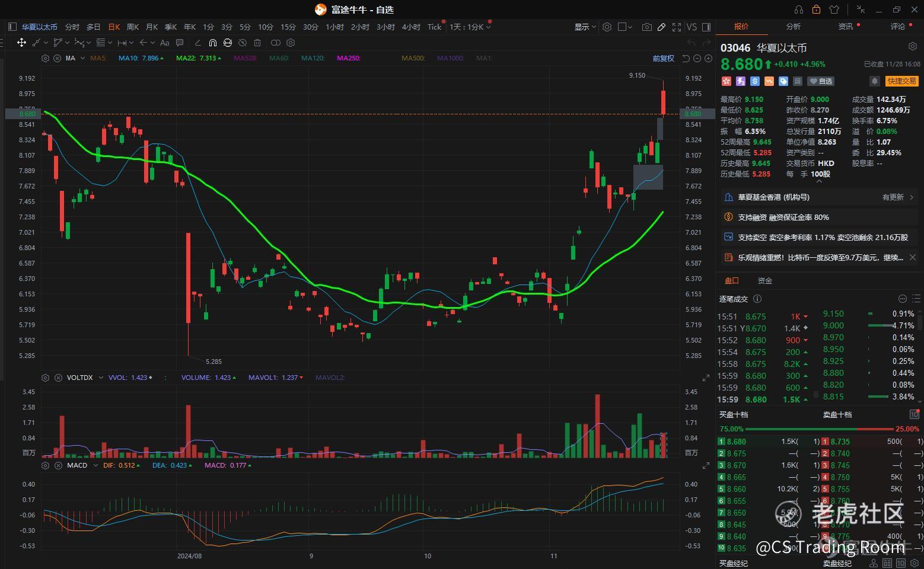Screen dimensions: 924x569
Task: Zoom in the chart with plus icon
Action: pyautogui.click(x=708, y=58)
